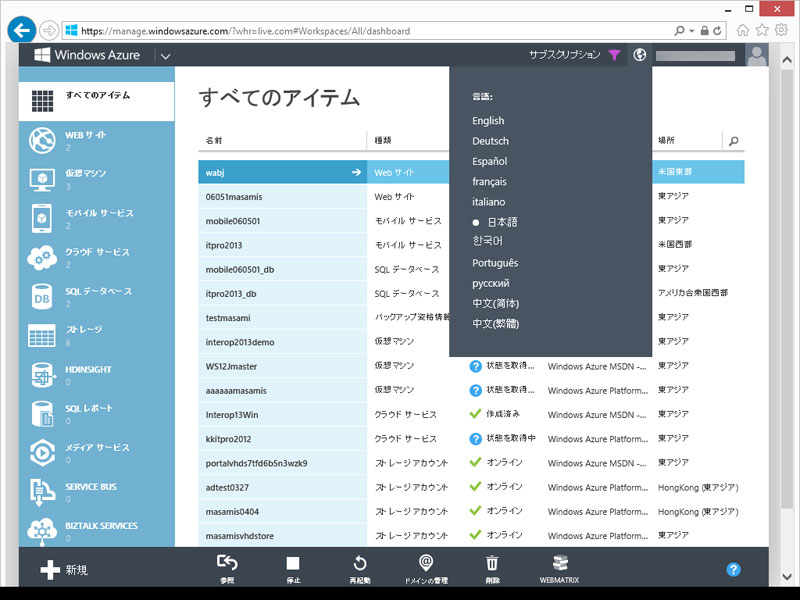
Task: Click the 新規 plus button
Action: [x=50, y=570]
